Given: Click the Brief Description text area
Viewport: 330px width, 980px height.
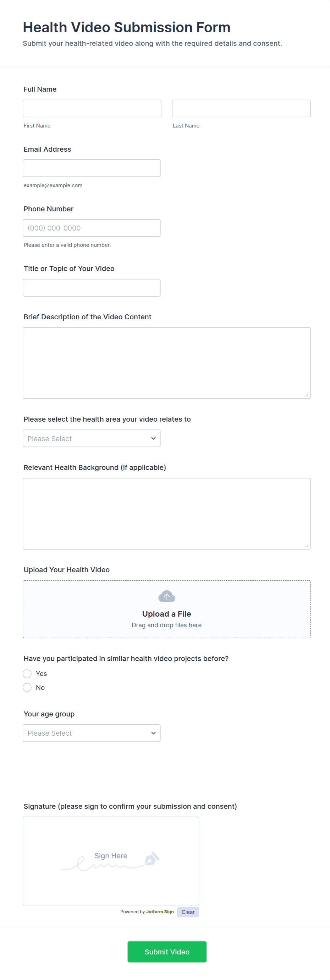Looking at the screenshot, I should click(x=166, y=363).
